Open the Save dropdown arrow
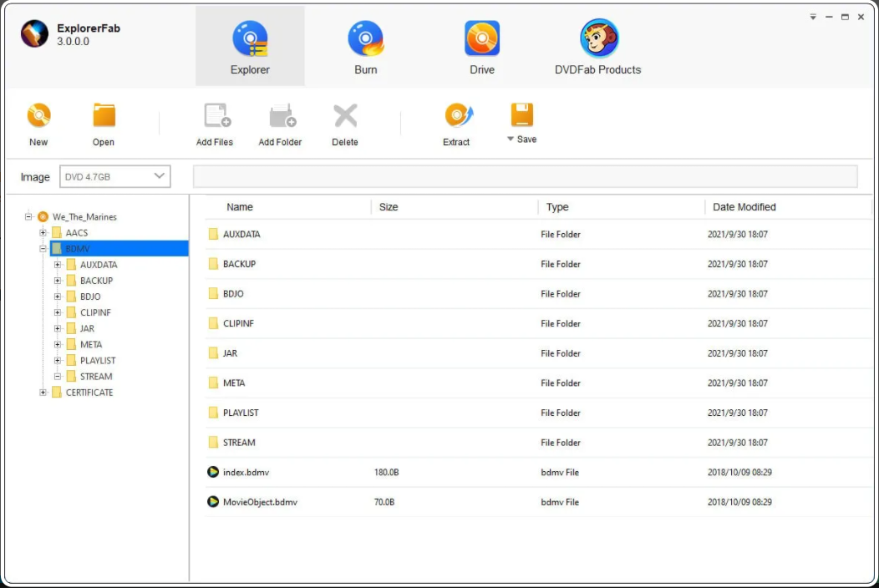Screen dimensions: 879x588 [511, 139]
